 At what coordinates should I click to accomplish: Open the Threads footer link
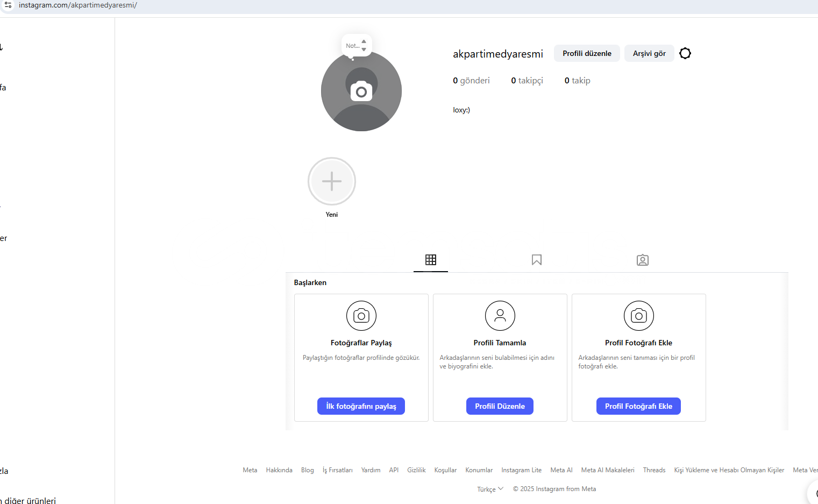coord(654,470)
